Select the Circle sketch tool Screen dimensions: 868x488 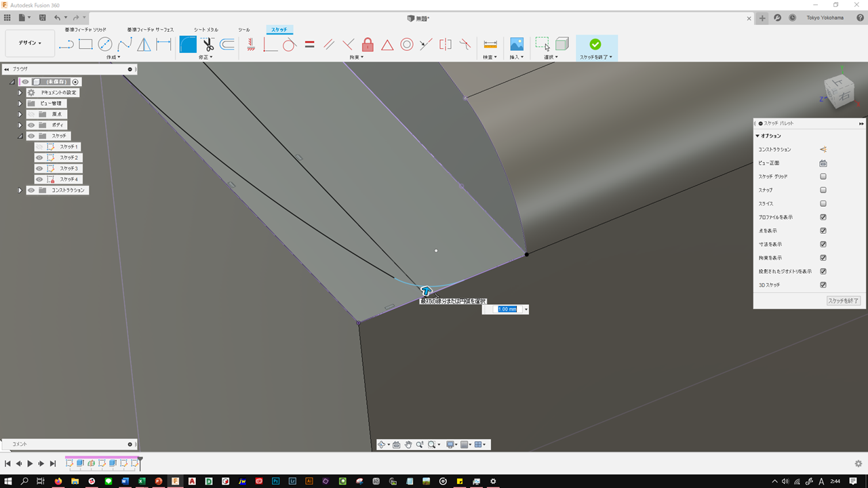click(105, 45)
